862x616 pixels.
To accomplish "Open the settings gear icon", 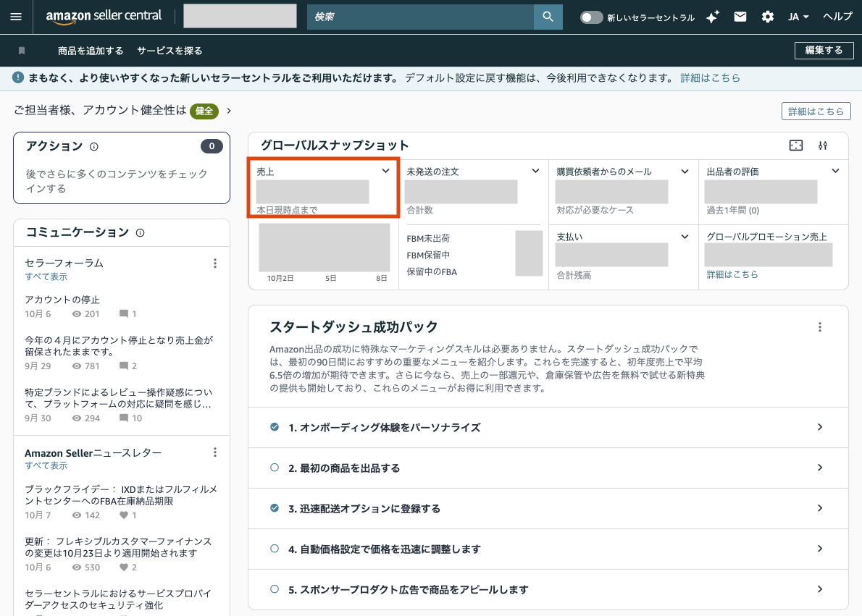I will [x=767, y=17].
